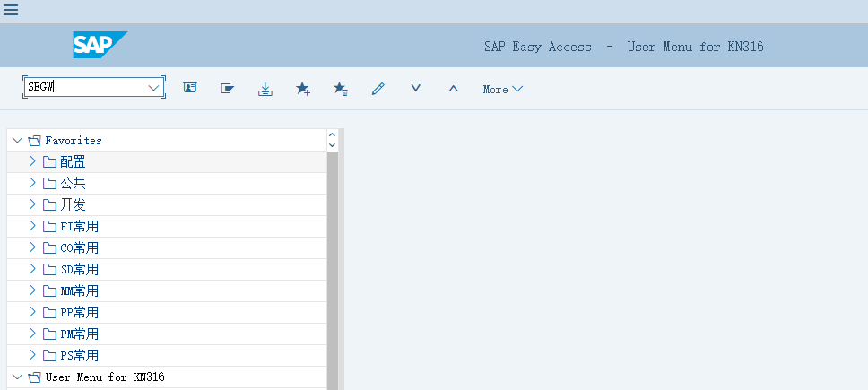Click the Add to Favorites star icon

tap(303, 89)
